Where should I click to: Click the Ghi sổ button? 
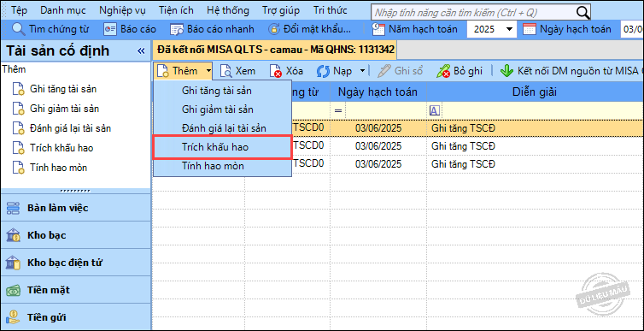pyautogui.click(x=400, y=71)
